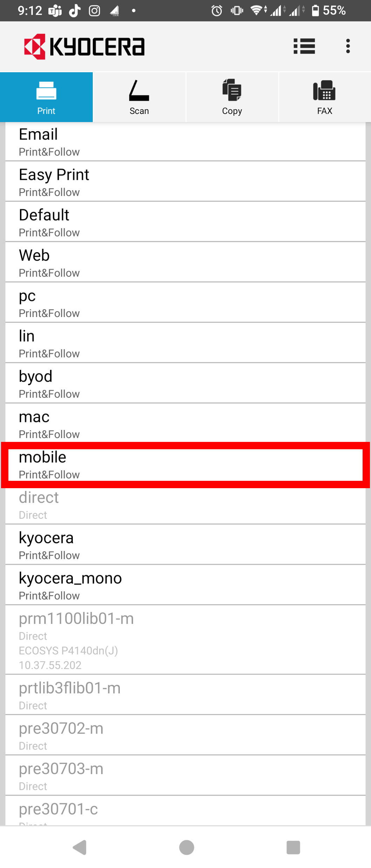The height and width of the screenshot is (868, 371).
Task: Choose the byod print queue
Action: click(185, 383)
